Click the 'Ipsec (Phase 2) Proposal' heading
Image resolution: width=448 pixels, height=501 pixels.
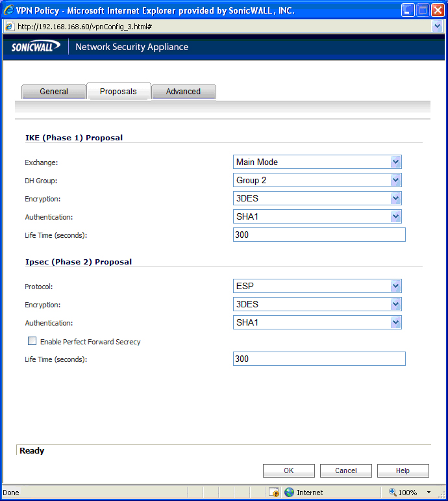(x=79, y=262)
